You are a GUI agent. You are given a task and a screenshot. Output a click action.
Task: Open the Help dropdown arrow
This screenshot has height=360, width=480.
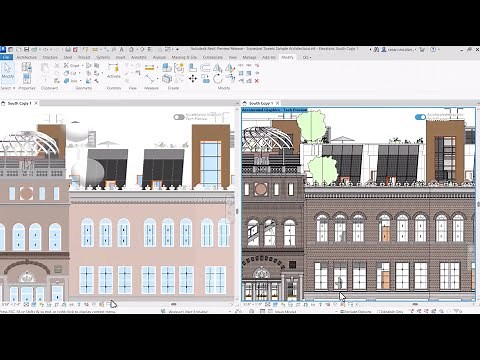tap(439, 49)
